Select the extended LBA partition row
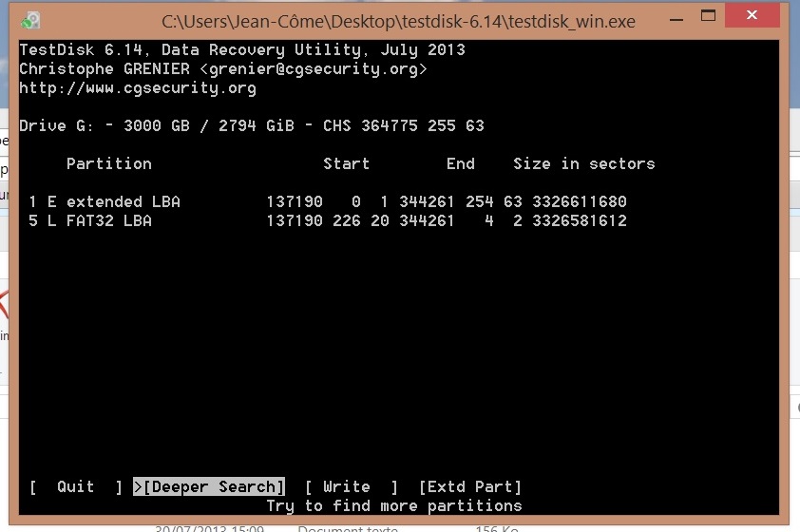800x532 pixels. pyautogui.click(x=328, y=202)
